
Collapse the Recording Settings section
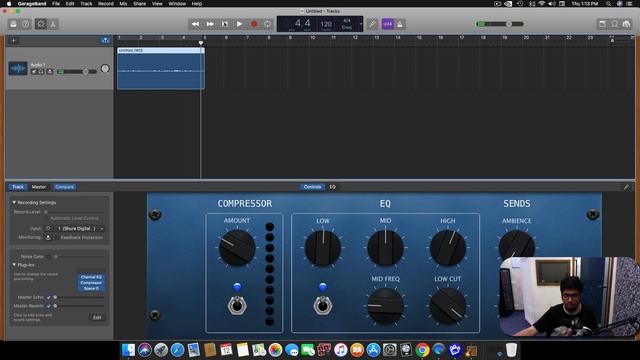click(x=14, y=202)
